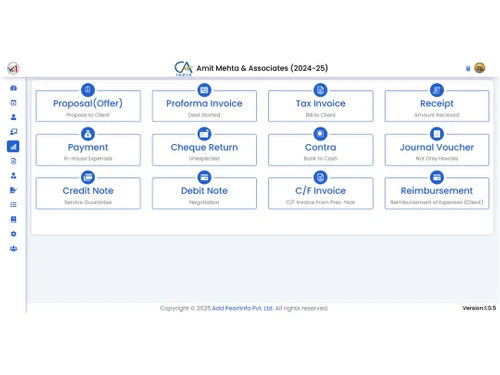Open the Payment card

point(88,150)
